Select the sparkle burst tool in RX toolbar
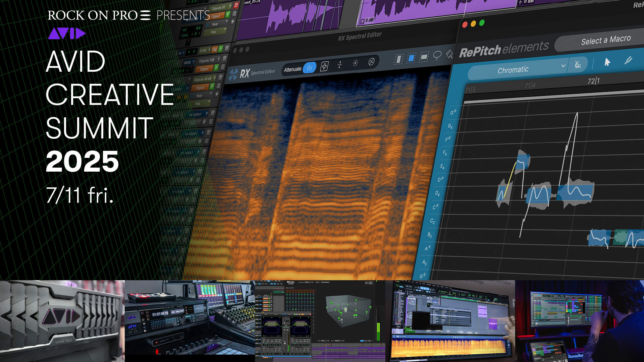This screenshot has width=644, height=362. click(x=356, y=63)
